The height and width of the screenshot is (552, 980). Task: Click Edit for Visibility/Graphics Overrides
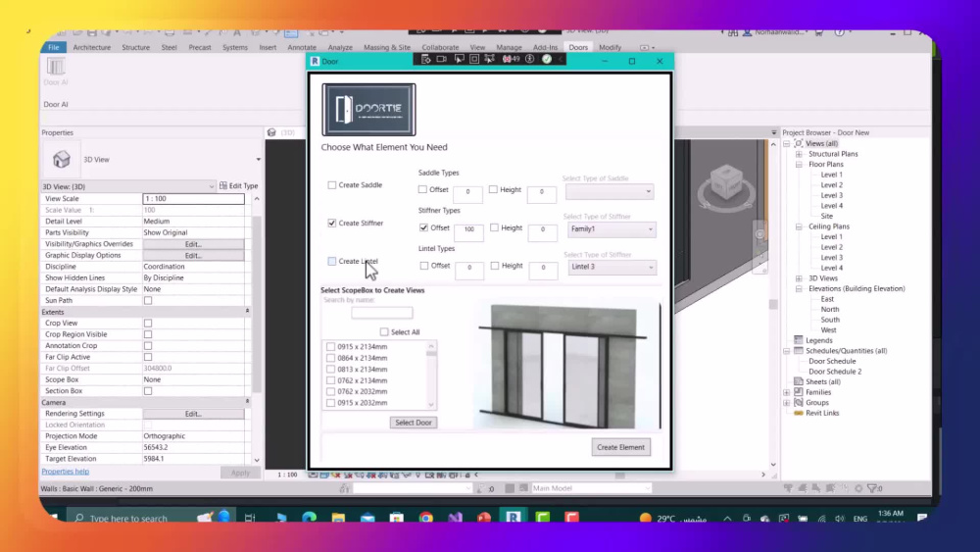coord(193,244)
